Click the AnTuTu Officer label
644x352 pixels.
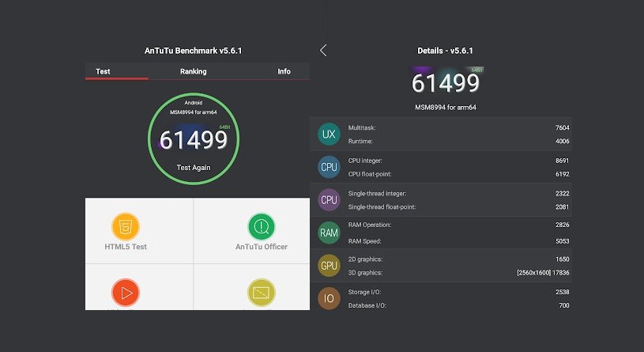click(x=262, y=247)
